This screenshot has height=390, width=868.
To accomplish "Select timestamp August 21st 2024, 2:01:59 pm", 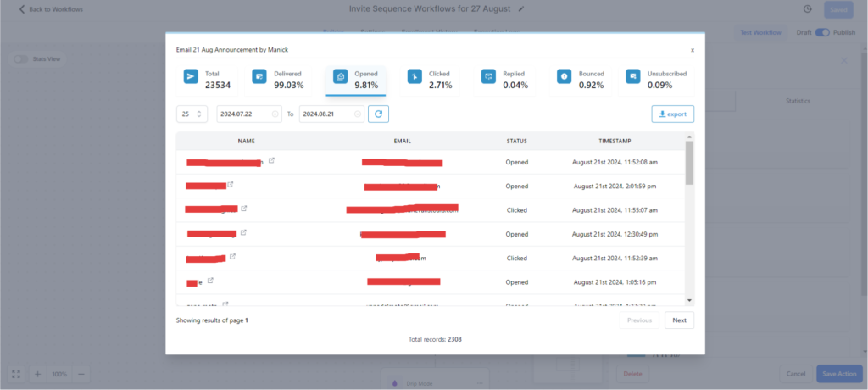I will coord(615,187).
